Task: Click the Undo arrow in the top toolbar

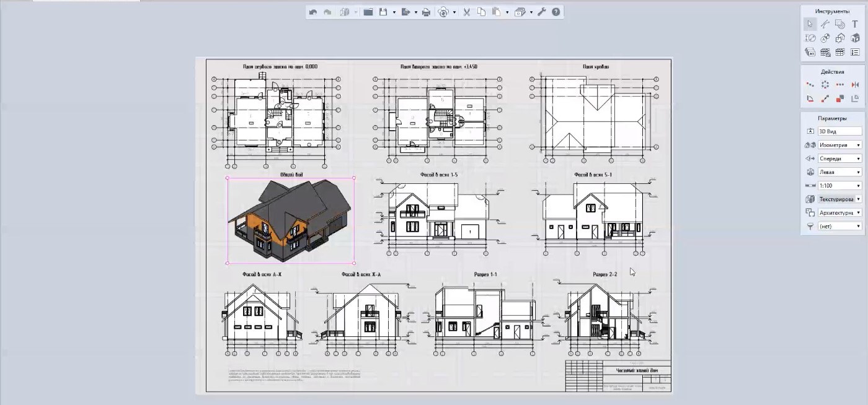Action: point(312,12)
